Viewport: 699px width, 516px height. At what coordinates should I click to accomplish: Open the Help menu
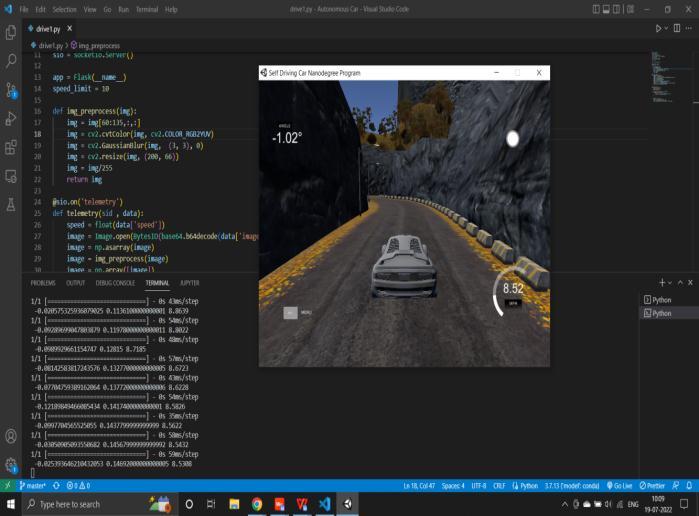tap(171, 9)
